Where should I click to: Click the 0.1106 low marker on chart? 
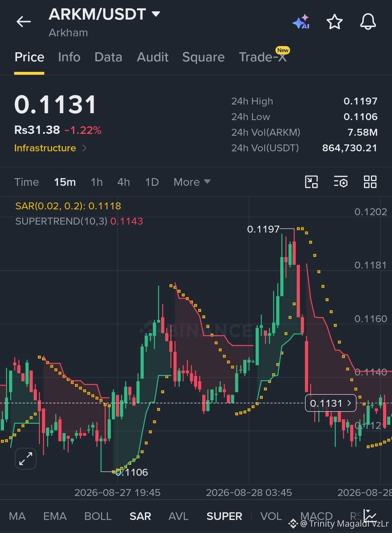[132, 472]
